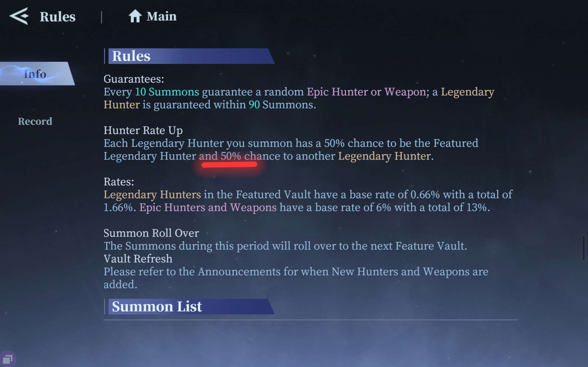Click the Rules title at top
The image size is (588, 367).
[x=58, y=17]
